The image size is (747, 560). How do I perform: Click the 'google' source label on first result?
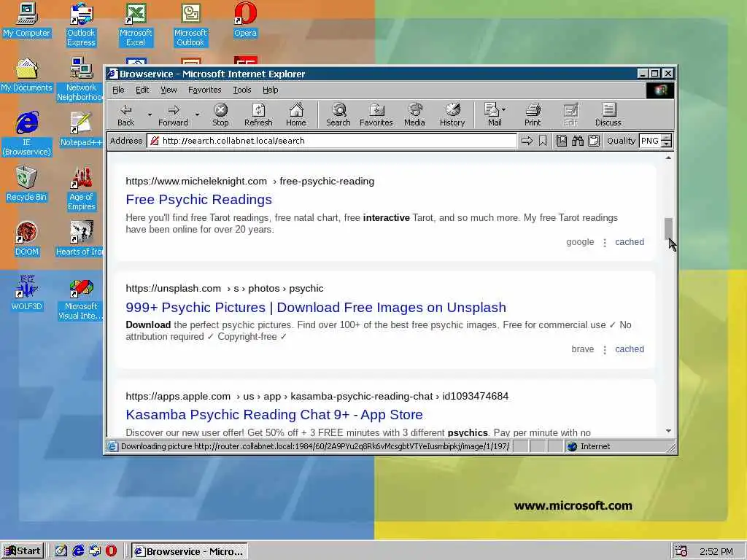(x=580, y=242)
